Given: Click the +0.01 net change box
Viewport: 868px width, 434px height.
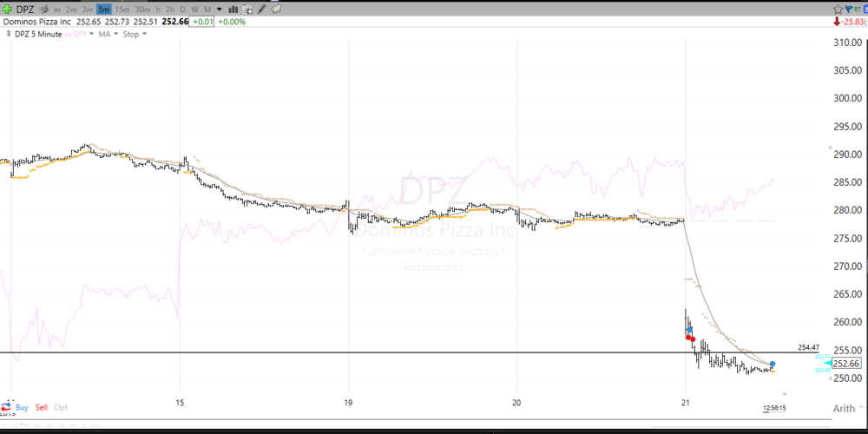Looking at the screenshot, I should [202, 23].
